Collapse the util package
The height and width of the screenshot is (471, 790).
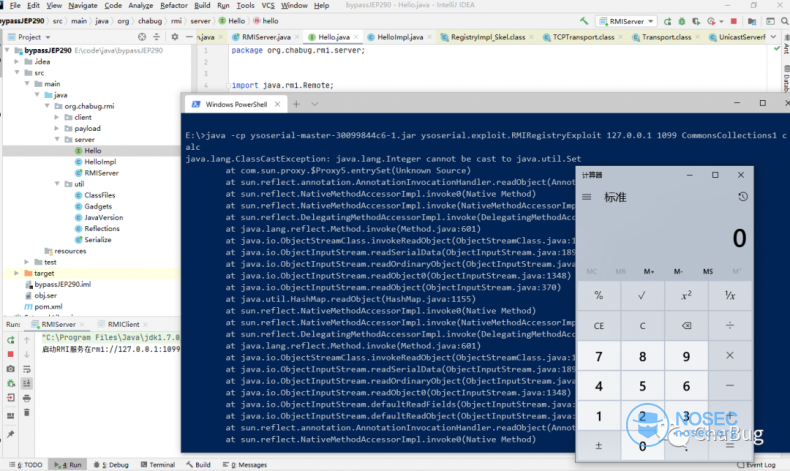[57, 184]
